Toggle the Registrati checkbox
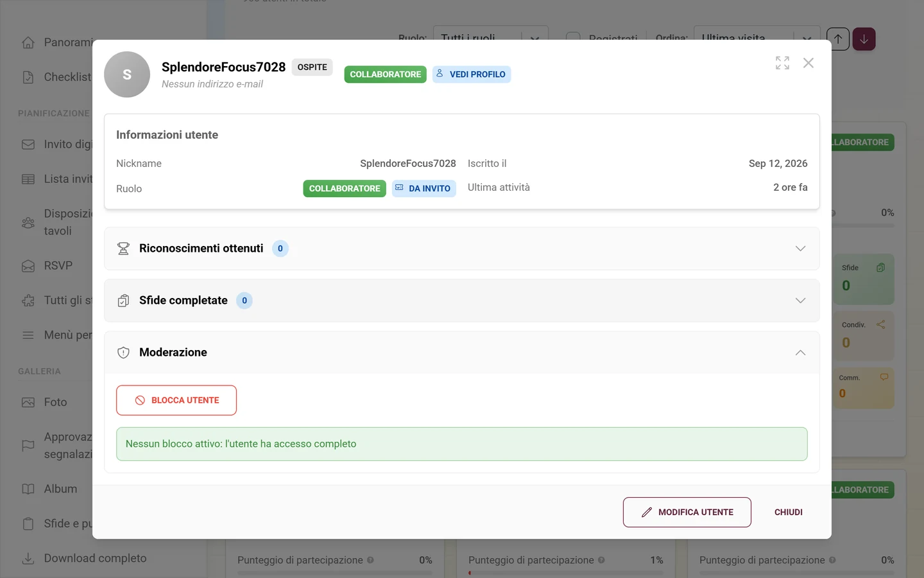This screenshot has height=578, width=924. coord(573,39)
